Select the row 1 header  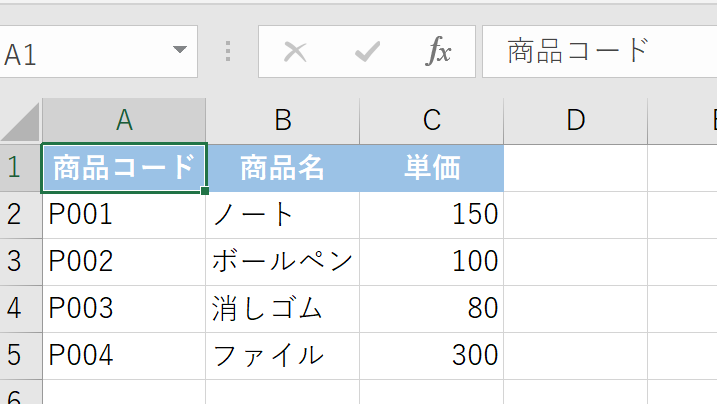[21, 168]
